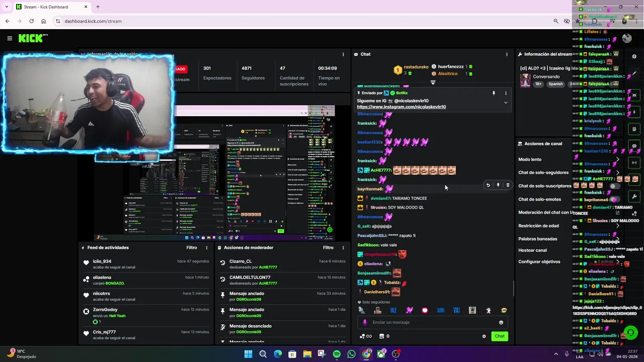Click the purple microphone icon in the chat input
644x362 pixels.
[365, 322]
